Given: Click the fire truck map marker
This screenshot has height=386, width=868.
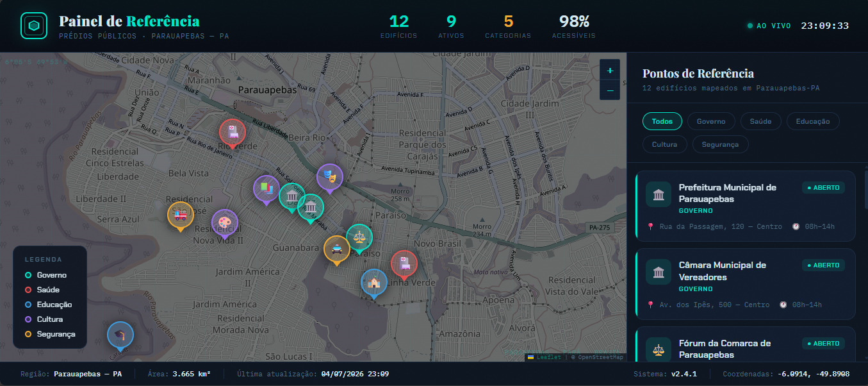Looking at the screenshot, I should [x=181, y=215].
